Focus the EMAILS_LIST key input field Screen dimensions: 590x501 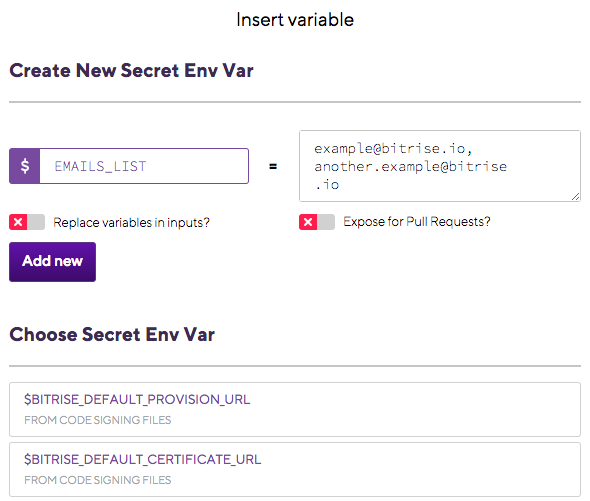144,166
